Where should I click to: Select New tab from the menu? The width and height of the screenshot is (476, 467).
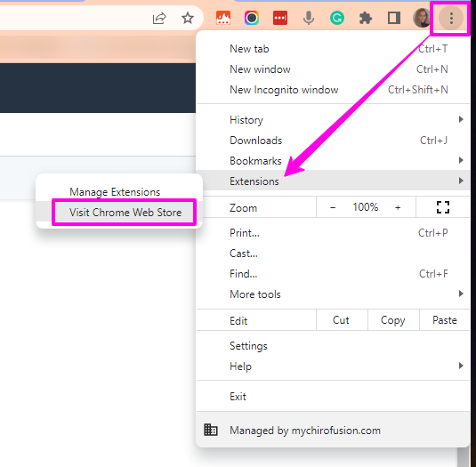point(333,49)
